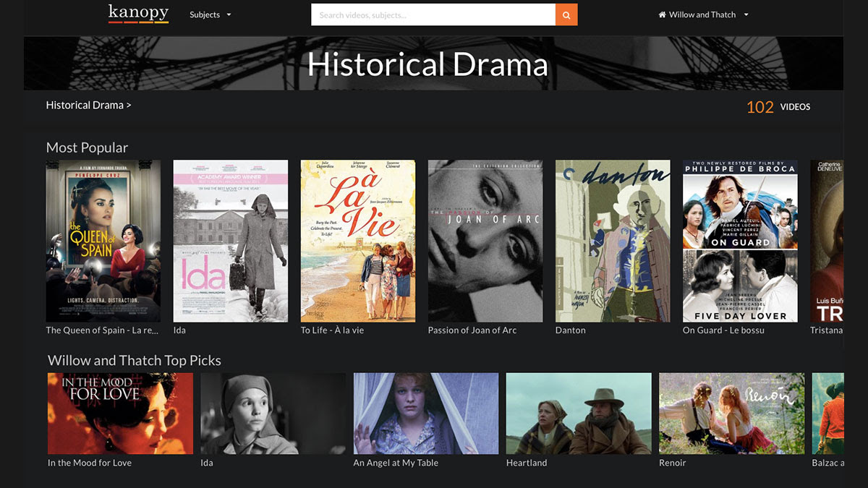
Task: Open the An Angel at My Table thumbnail
Action: pyautogui.click(x=426, y=414)
